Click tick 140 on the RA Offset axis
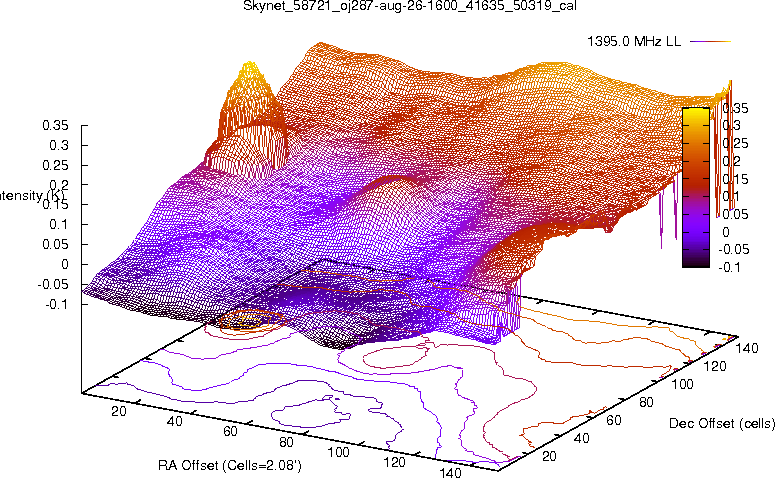775x478 pixels. tap(450, 472)
